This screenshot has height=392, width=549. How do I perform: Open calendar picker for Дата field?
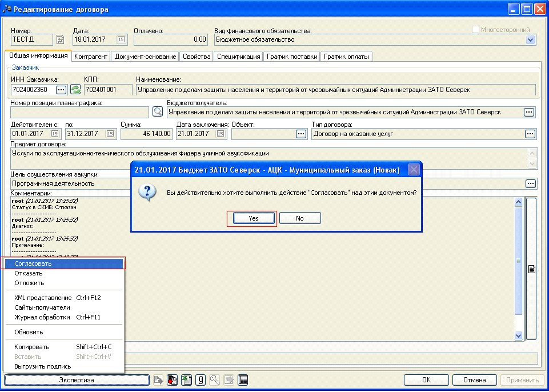pos(121,39)
